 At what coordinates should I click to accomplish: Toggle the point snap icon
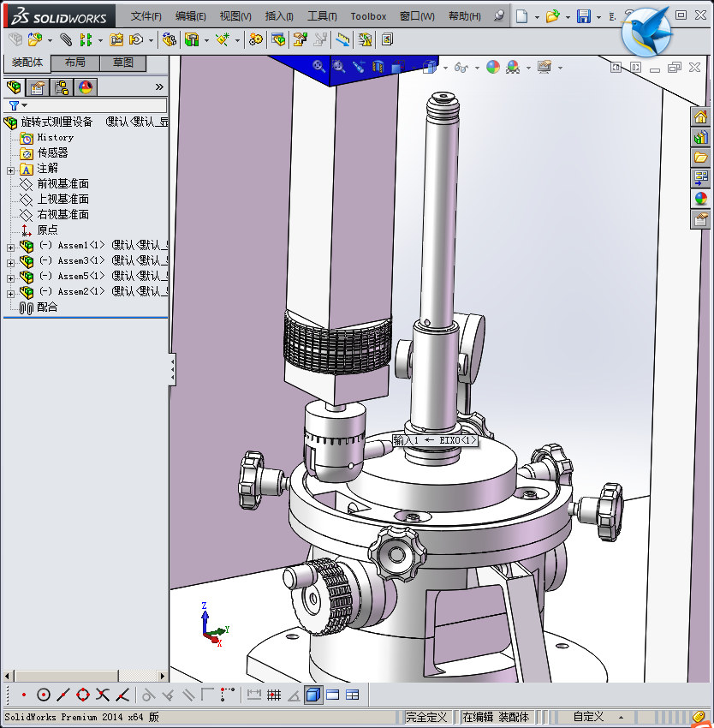(x=24, y=695)
